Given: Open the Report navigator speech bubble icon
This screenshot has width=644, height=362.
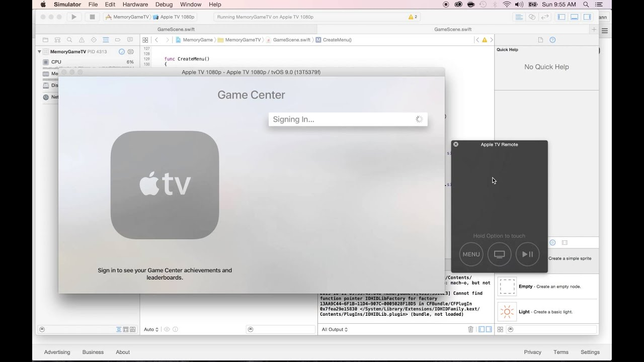Looking at the screenshot, I should coord(130,40).
